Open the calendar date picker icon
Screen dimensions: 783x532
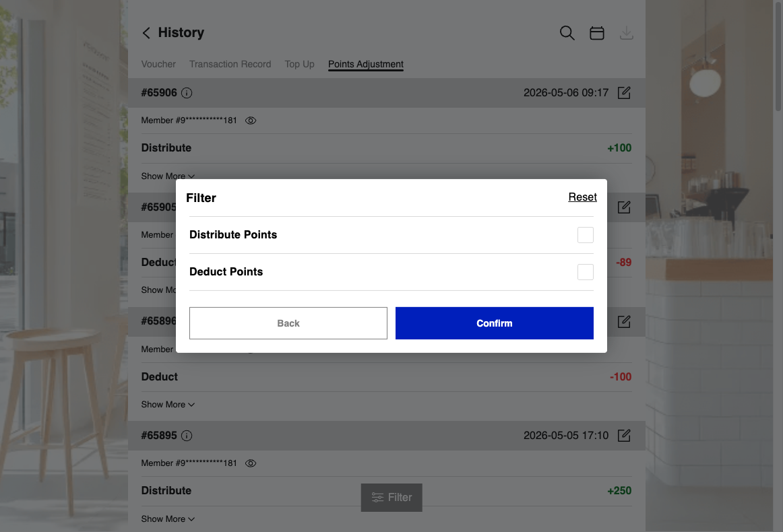pos(597,33)
